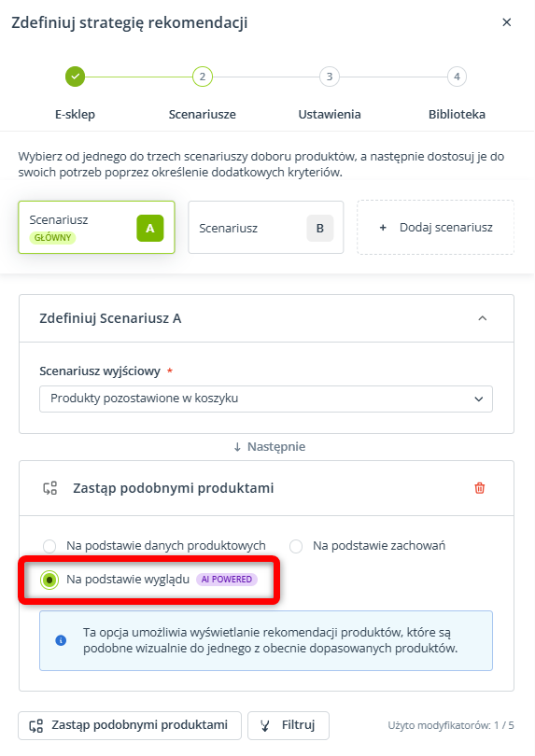The height and width of the screenshot is (756, 535).
Task: Select Na podstawie danych produktowych radio
Action: click(x=49, y=546)
